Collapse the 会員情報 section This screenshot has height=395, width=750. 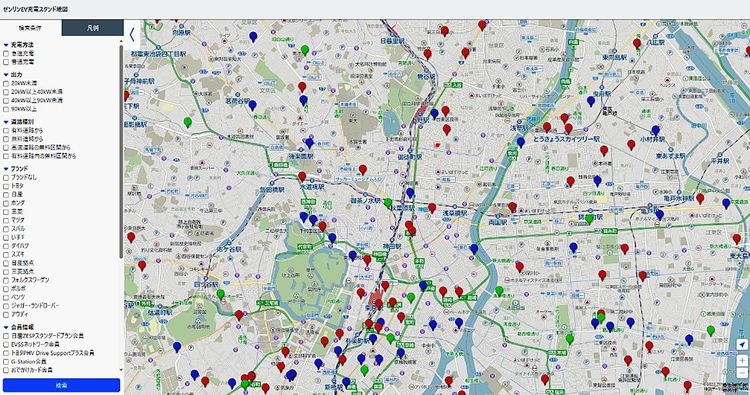click(6, 328)
